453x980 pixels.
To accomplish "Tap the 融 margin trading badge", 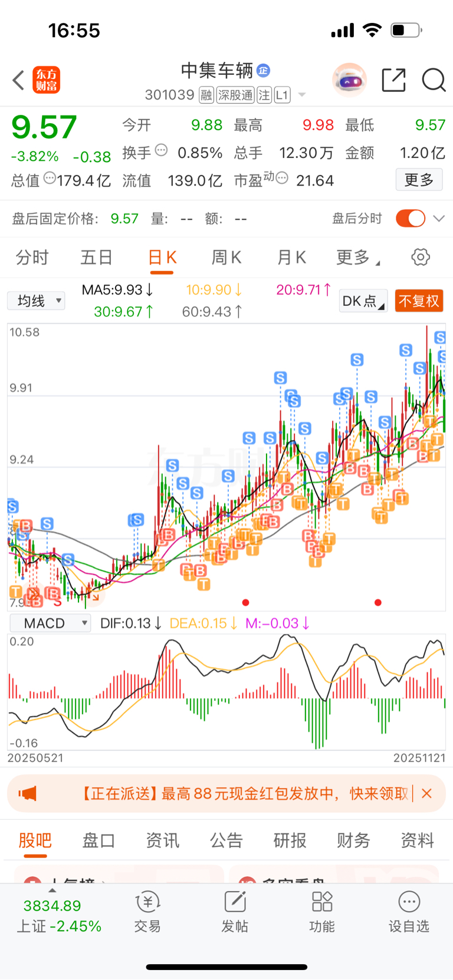I will [x=206, y=95].
